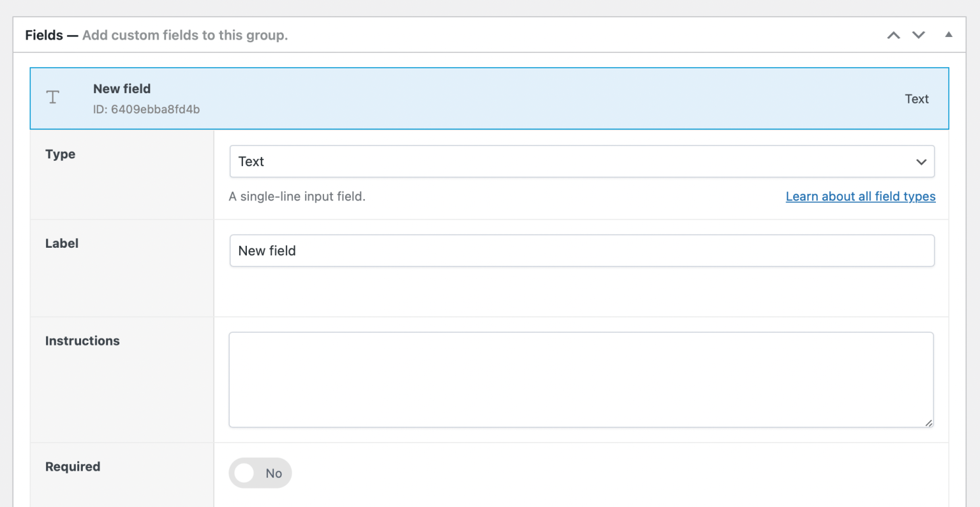Viewport: 980px width, 507px height.
Task: Select the Text field type icon
Action: tap(52, 98)
